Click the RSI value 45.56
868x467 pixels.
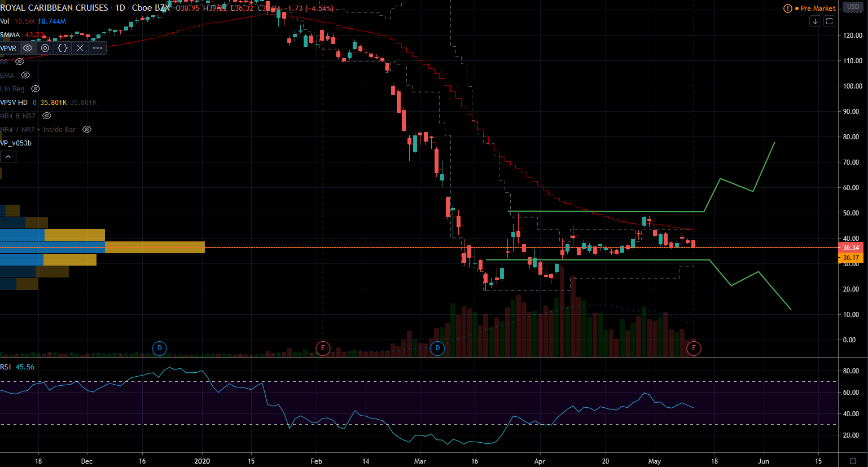[x=25, y=367]
